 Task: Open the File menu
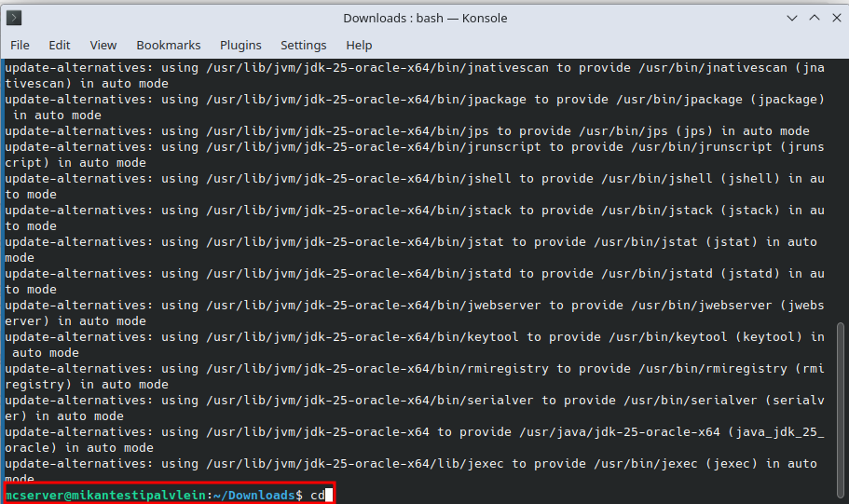coord(20,45)
